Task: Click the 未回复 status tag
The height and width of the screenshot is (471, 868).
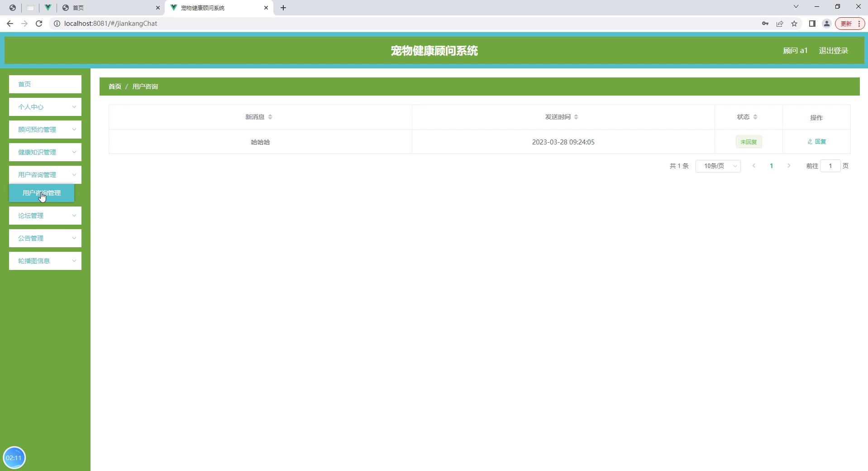Action: [x=749, y=142]
